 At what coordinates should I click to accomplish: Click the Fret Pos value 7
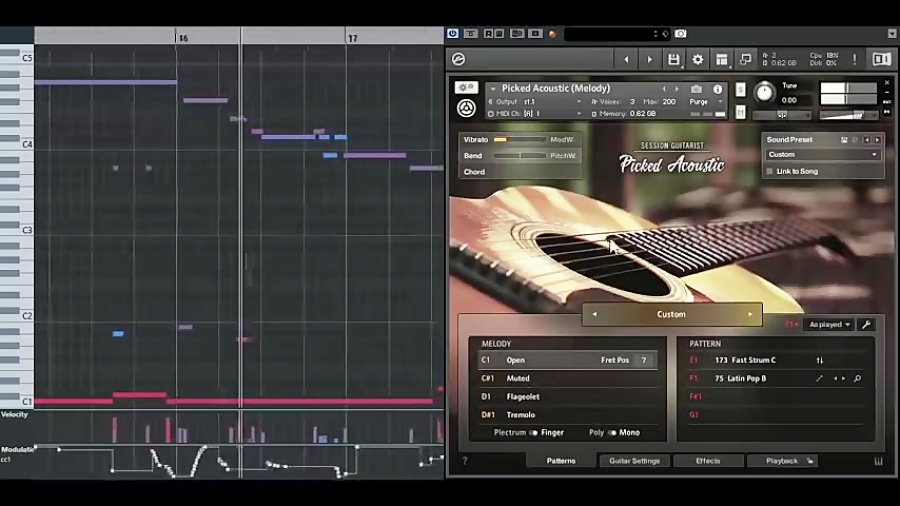point(644,360)
